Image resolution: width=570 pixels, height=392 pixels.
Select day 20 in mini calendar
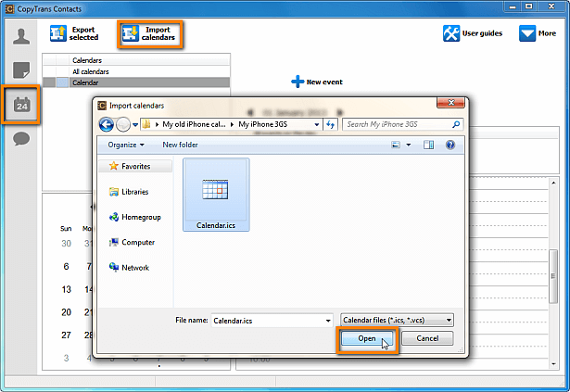(66, 312)
